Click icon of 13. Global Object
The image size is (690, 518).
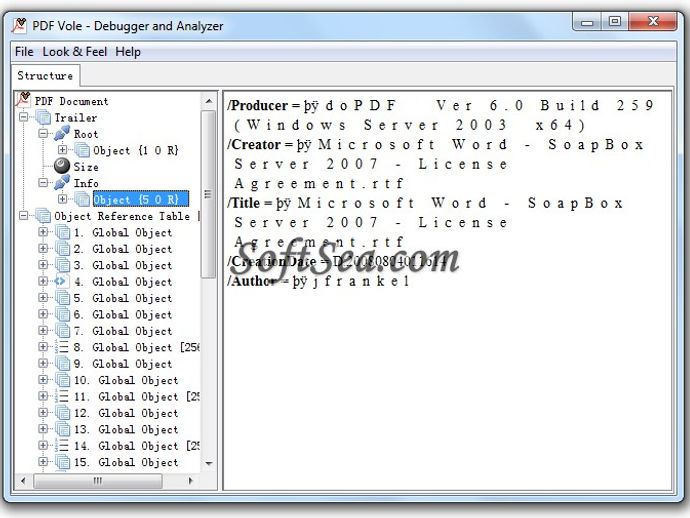pos(62,429)
